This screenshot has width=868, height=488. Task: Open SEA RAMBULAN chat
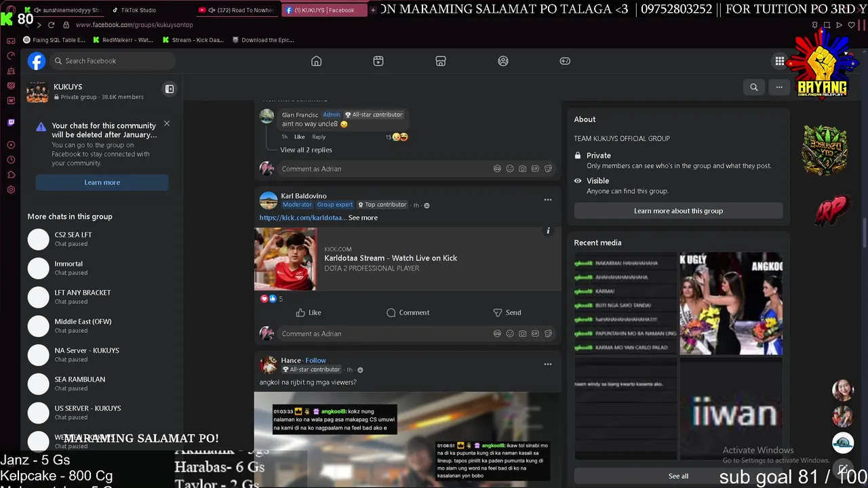pos(102,384)
